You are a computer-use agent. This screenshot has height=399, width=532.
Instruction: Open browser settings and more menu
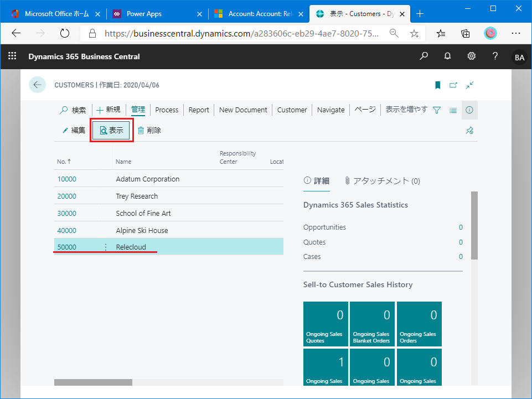coord(516,33)
